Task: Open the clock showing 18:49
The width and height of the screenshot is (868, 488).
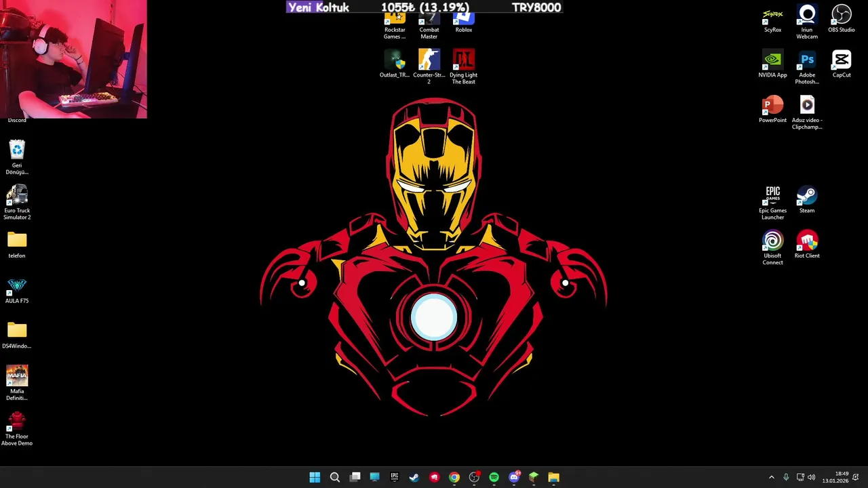Action: [x=835, y=477]
